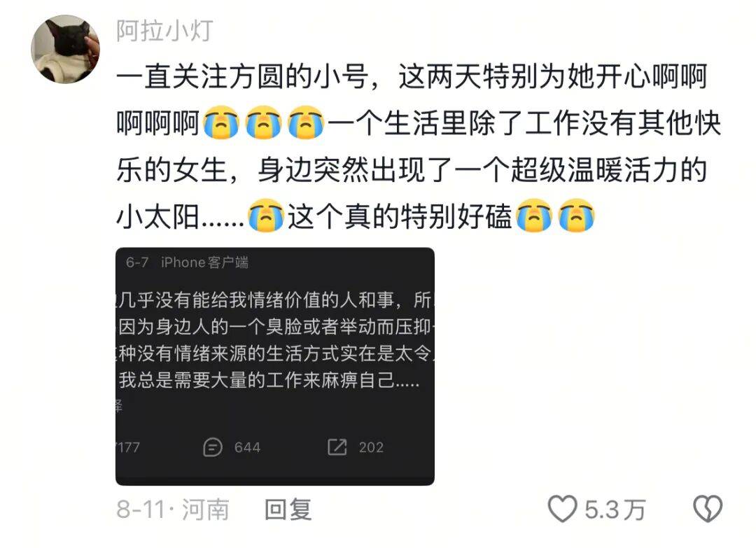The image size is (756, 548).
Task: Click the crying emoji after 小太阳……
Action: point(266,216)
